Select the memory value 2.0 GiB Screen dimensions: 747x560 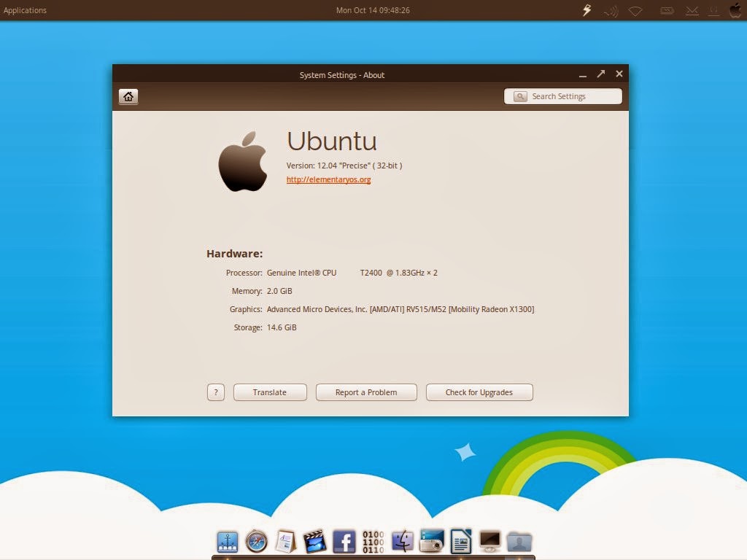(x=279, y=291)
